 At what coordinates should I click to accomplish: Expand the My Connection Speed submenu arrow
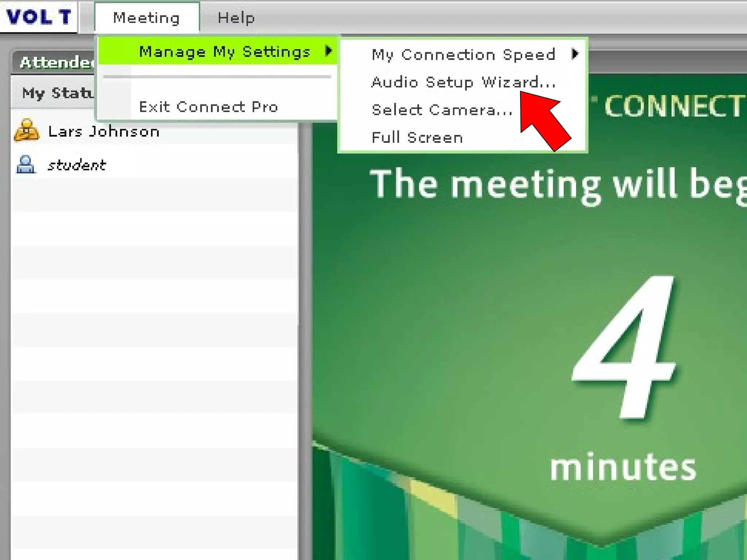coord(575,54)
